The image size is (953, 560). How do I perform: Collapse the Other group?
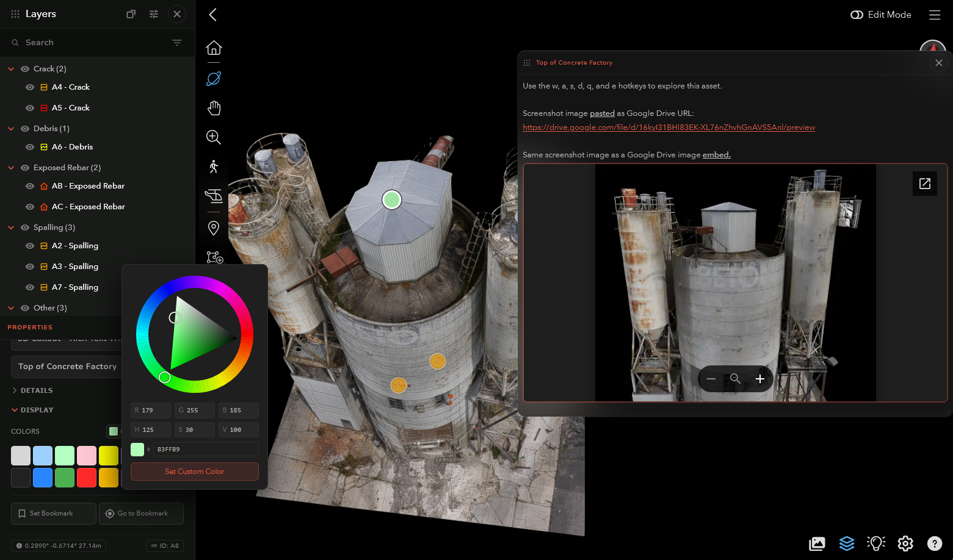[11, 308]
